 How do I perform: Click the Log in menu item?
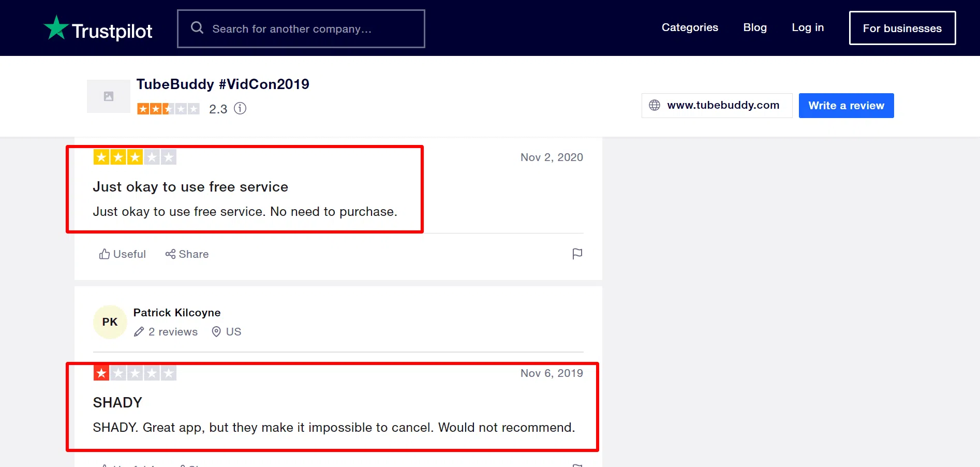coord(808,27)
